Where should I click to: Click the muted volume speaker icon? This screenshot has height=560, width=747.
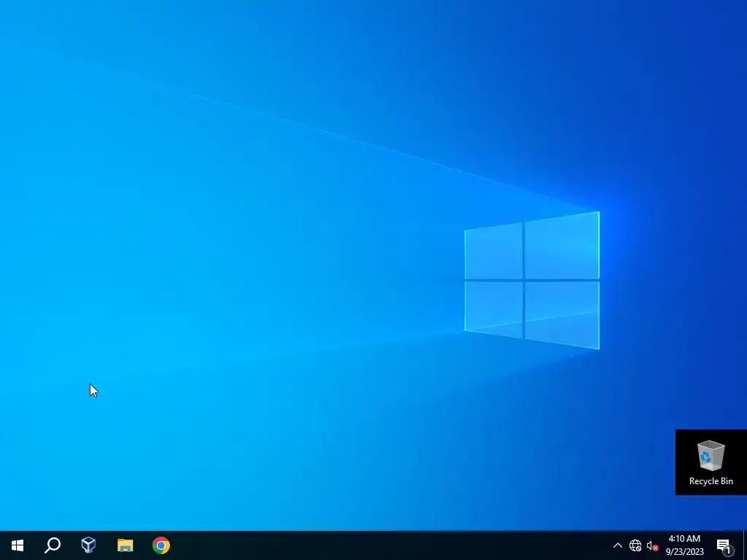(x=652, y=545)
